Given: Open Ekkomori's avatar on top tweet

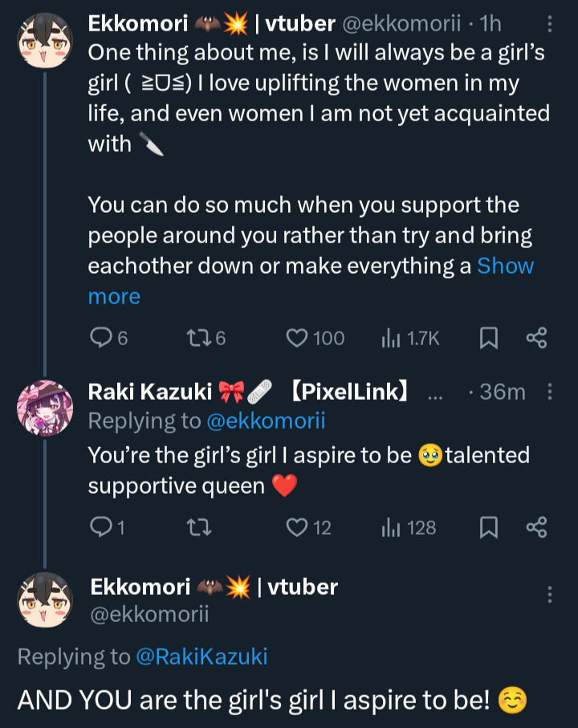Looking at the screenshot, I should tap(45, 40).
